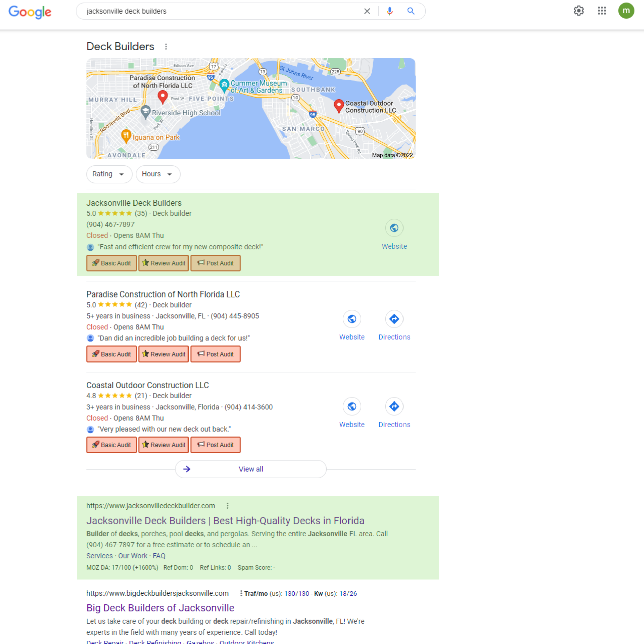The width and height of the screenshot is (644, 644).
Task: Open the Jacksonville Deck Builders listing title
Action: coord(134,203)
